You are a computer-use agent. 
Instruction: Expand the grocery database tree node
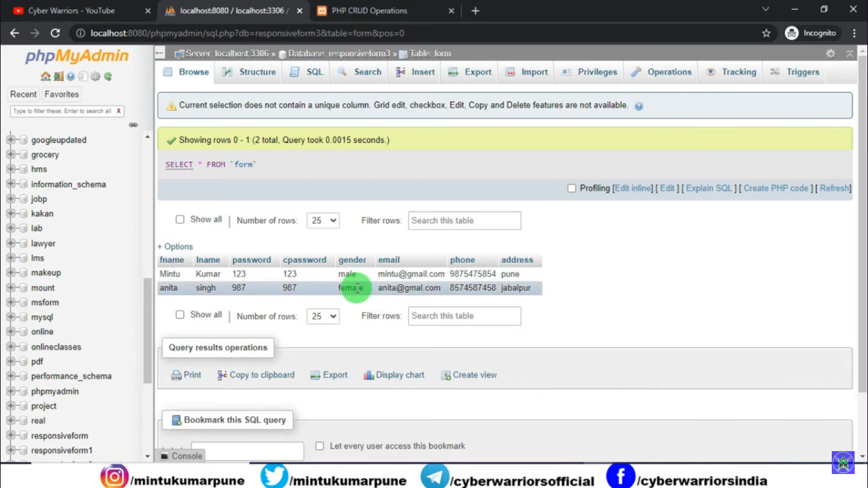[x=11, y=154]
